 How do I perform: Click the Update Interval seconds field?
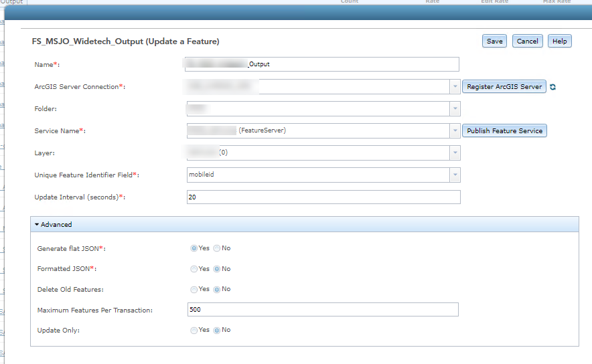(323, 197)
